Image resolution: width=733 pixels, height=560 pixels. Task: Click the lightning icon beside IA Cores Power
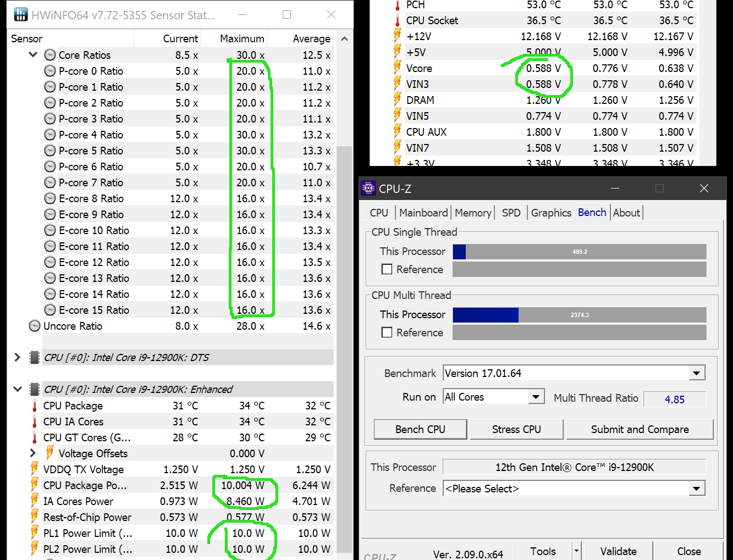click(35, 501)
